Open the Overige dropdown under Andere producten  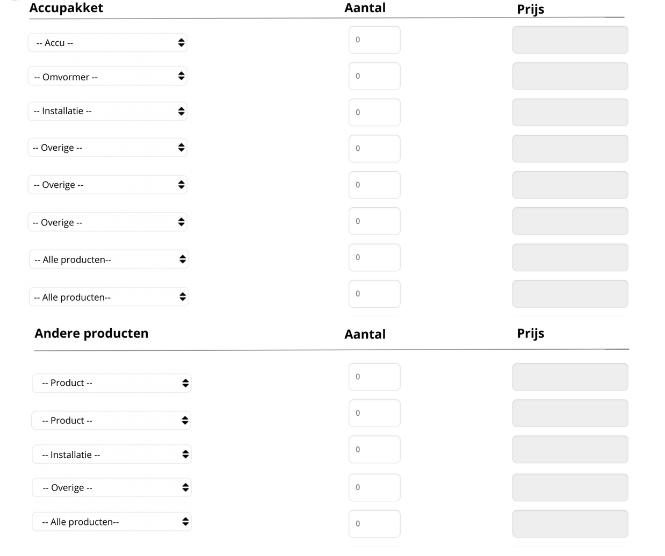click(x=111, y=488)
